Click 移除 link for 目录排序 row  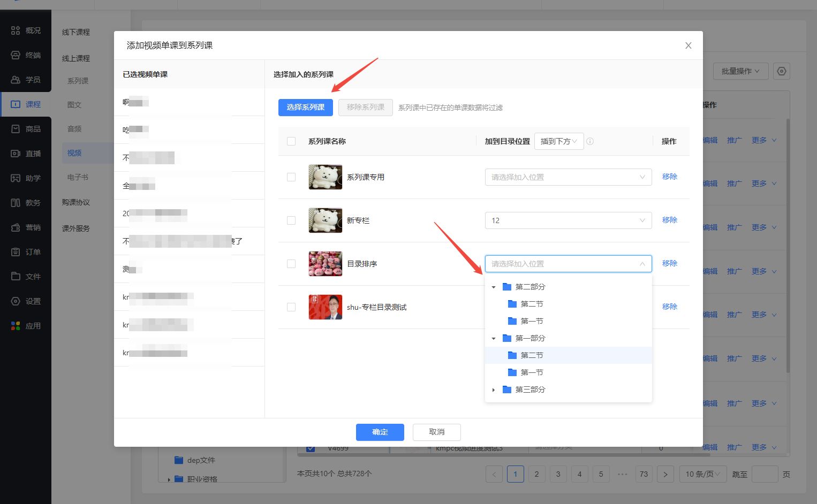tap(669, 263)
